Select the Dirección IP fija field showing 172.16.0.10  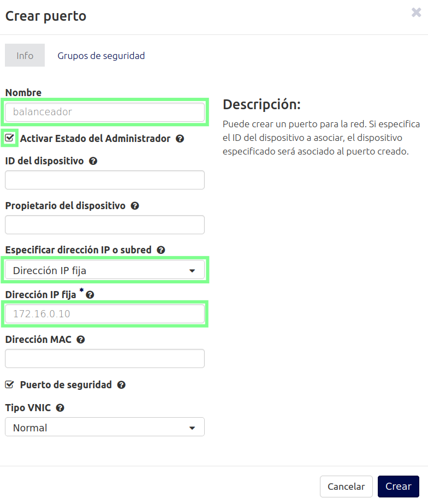coord(105,313)
